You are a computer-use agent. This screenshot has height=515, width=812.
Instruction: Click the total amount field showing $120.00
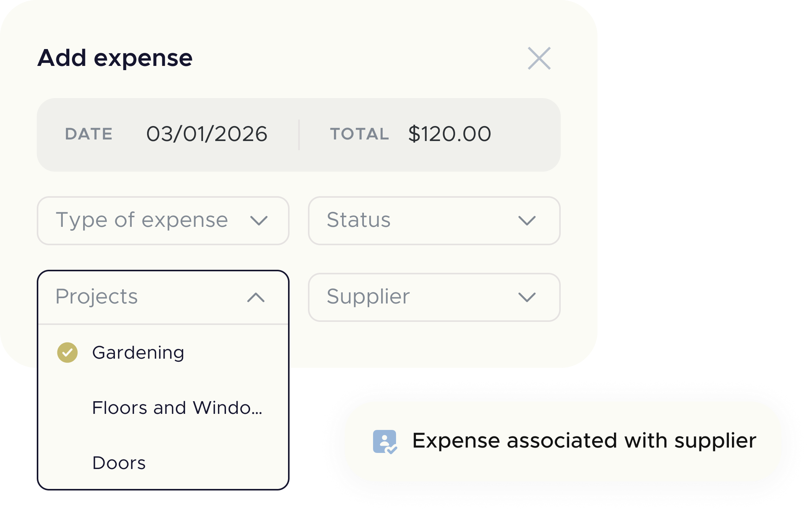pos(449,134)
